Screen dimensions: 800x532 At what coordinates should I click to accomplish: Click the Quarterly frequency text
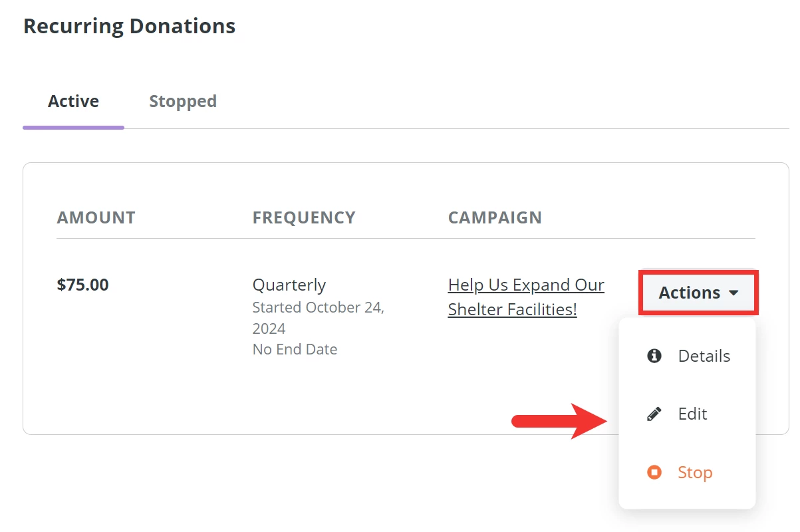(289, 285)
